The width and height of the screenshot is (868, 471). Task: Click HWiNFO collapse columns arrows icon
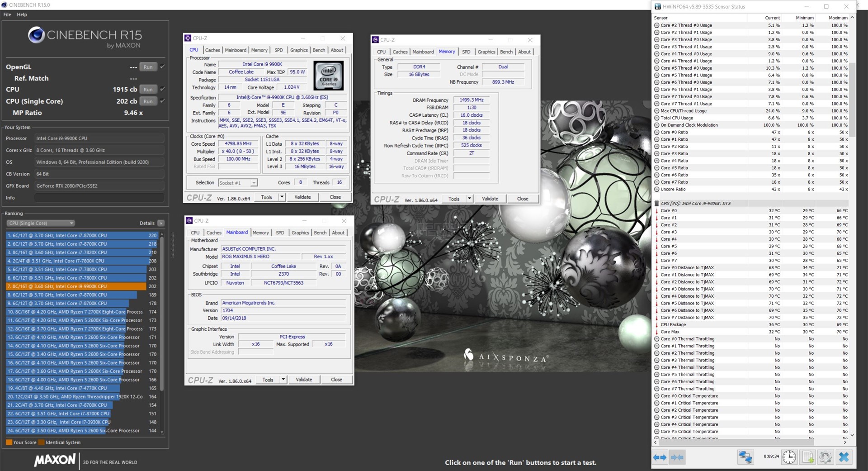click(x=677, y=457)
